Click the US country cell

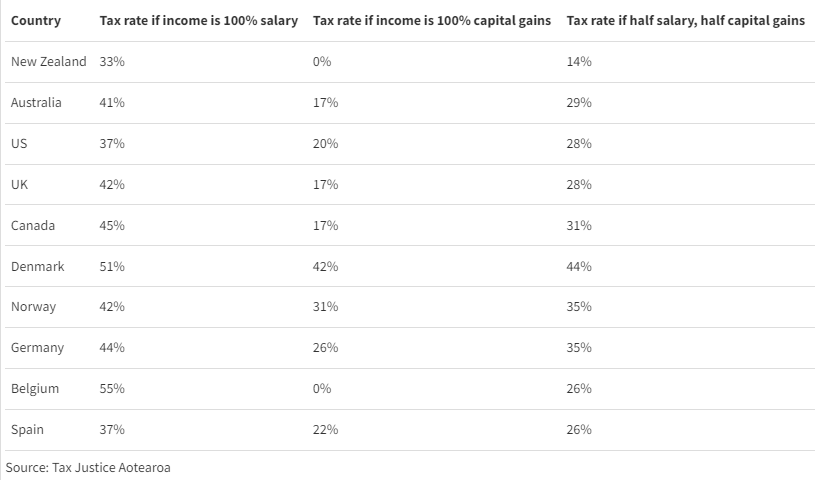19,144
